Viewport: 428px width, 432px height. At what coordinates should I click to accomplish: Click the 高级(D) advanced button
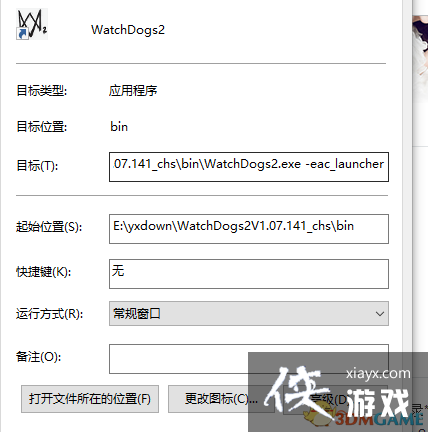tap(330, 399)
